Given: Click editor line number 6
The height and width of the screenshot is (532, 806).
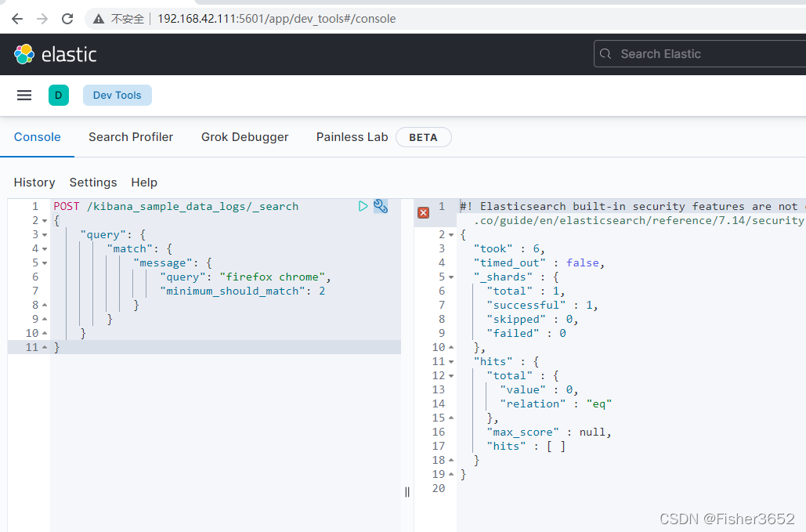Looking at the screenshot, I should [35, 277].
